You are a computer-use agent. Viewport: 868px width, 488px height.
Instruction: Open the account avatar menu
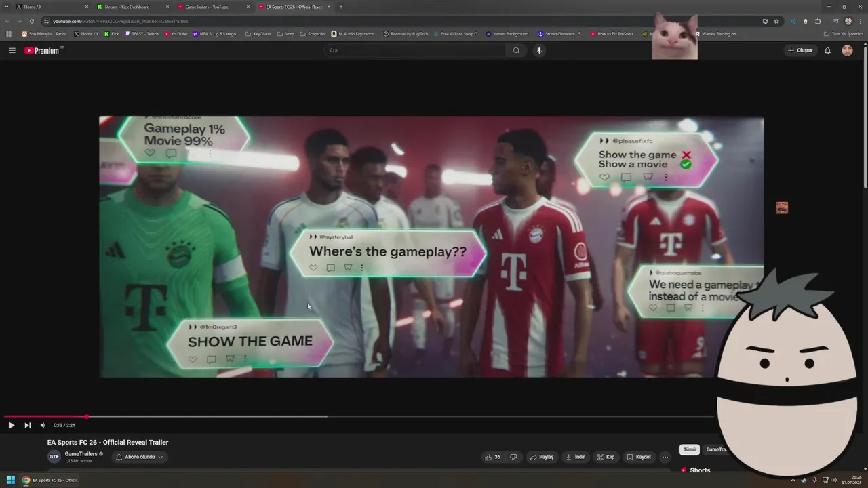coord(848,50)
